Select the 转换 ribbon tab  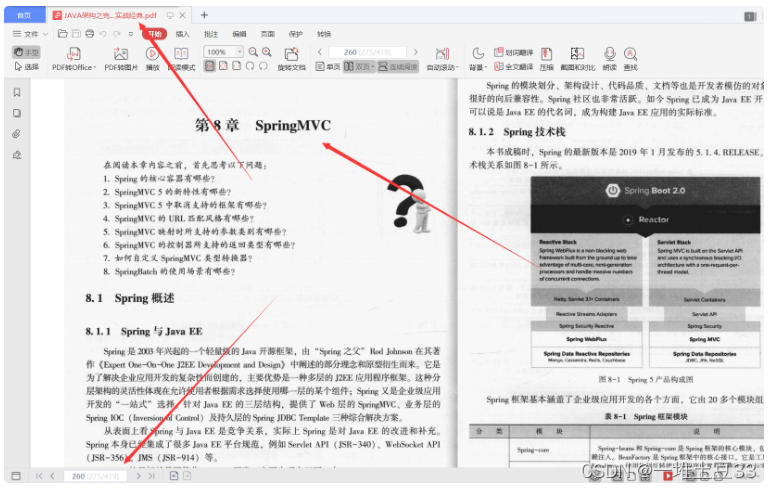point(324,34)
